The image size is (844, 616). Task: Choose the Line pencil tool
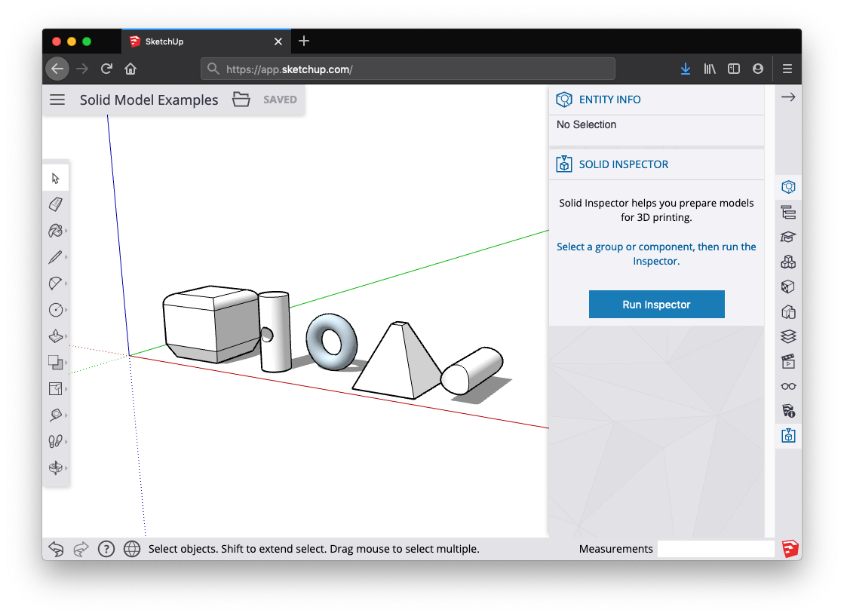[x=56, y=257]
